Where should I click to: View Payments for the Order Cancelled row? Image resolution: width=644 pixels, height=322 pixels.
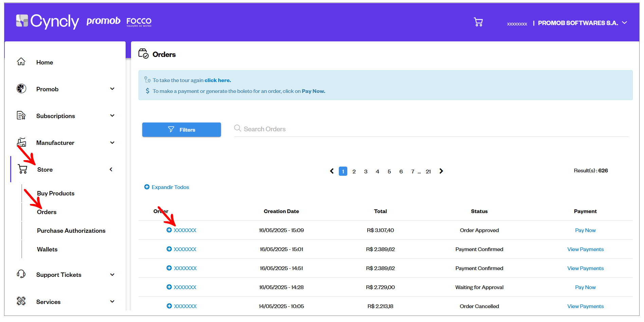[585, 306]
